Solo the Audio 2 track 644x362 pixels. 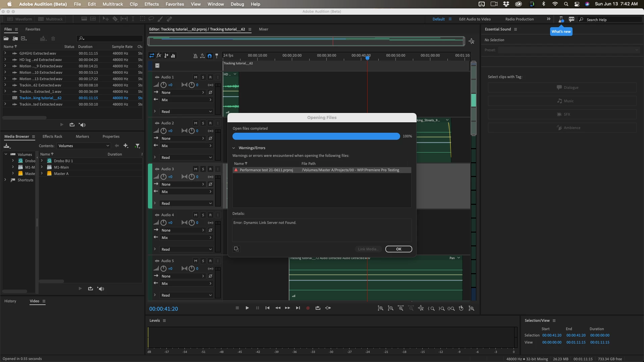pyautogui.click(x=203, y=123)
